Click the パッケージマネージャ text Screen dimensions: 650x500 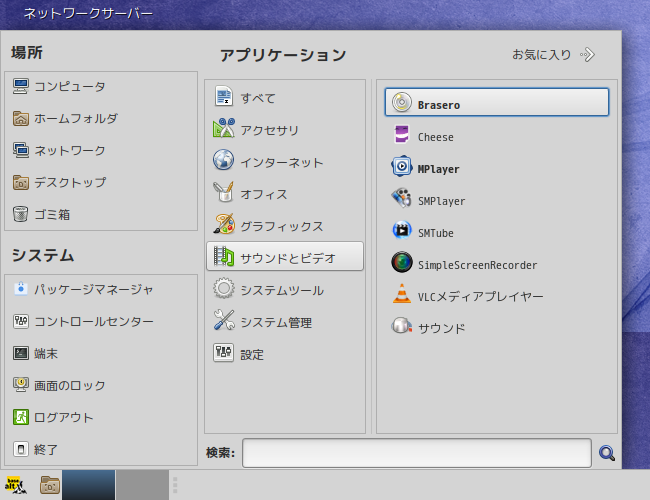[94, 289]
